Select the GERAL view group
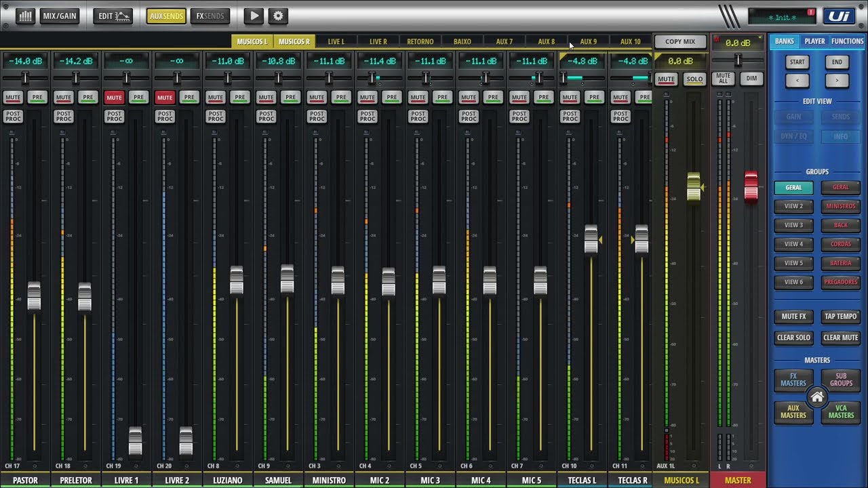This screenshot has height=488, width=868. (793, 188)
